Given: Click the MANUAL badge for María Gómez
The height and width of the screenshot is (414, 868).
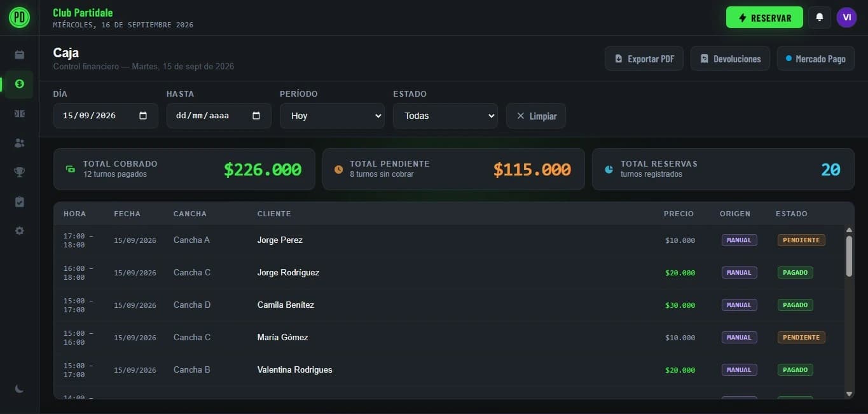Looking at the screenshot, I should [x=739, y=338].
